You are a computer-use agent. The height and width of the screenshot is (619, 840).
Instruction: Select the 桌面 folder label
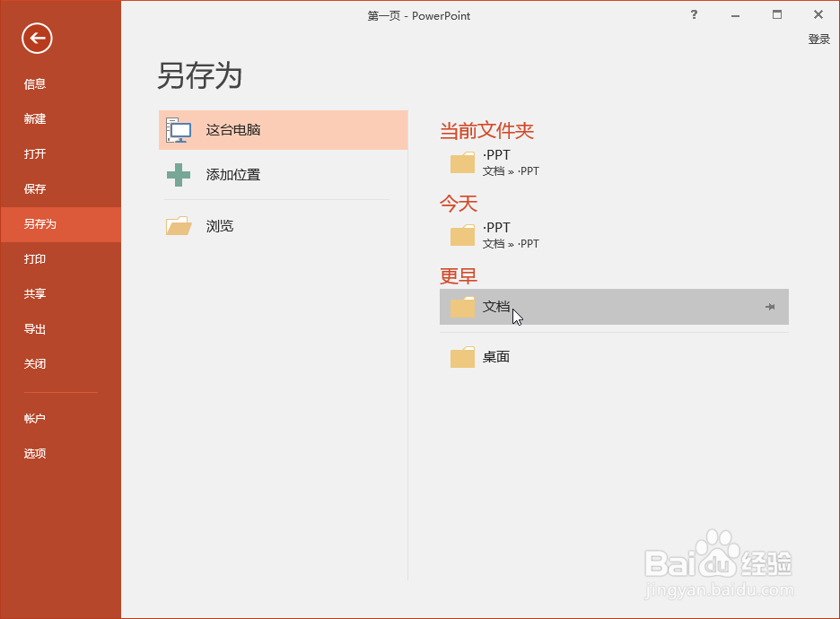(x=495, y=357)
